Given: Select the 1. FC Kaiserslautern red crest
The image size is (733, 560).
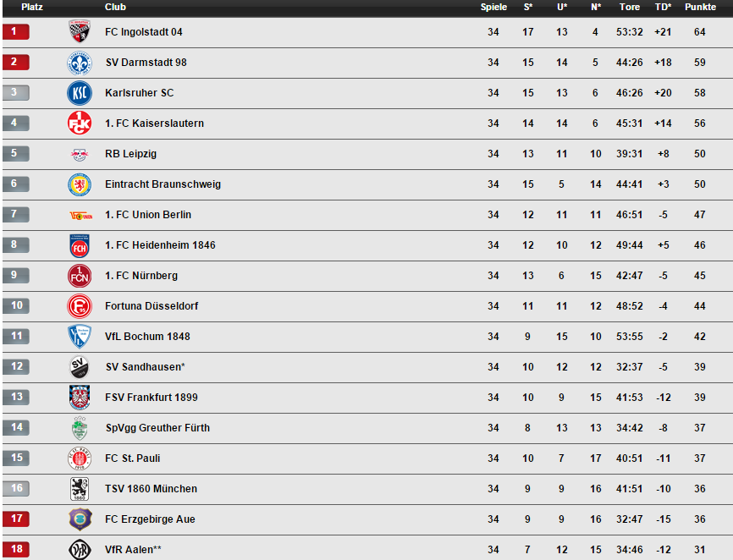Looking at the screenshot, I should 80,124.
